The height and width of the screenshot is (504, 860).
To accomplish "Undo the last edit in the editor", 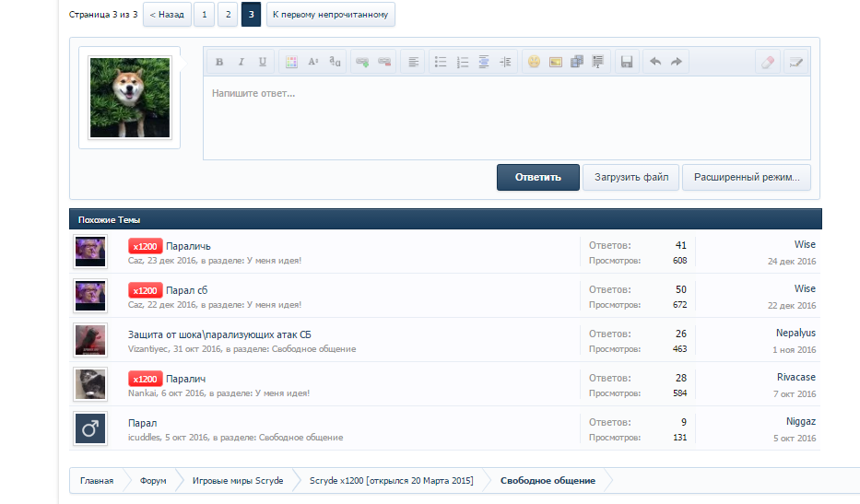I will 655,62.
